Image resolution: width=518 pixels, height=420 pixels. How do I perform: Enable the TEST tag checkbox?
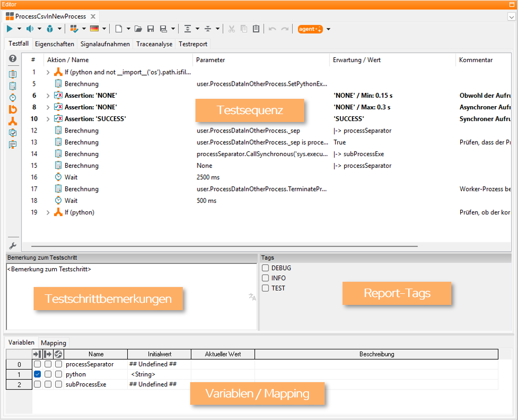265,288
